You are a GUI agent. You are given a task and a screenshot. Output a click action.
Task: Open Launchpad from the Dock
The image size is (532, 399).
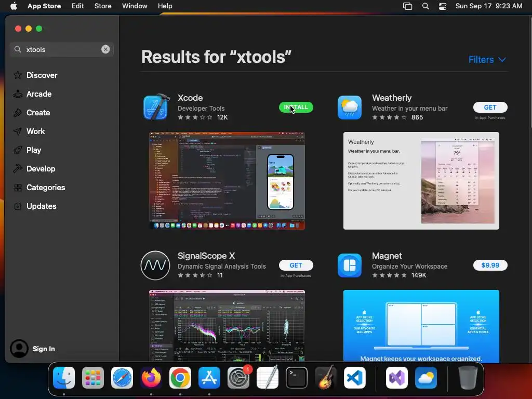(93, 378)
